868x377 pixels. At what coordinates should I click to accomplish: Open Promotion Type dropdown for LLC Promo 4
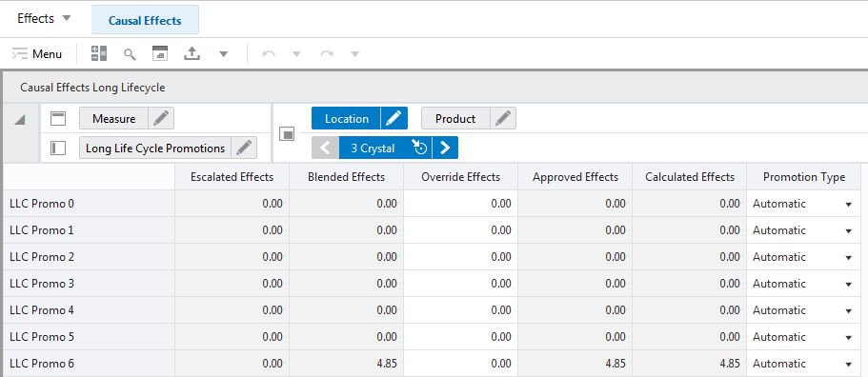point(849,310)
